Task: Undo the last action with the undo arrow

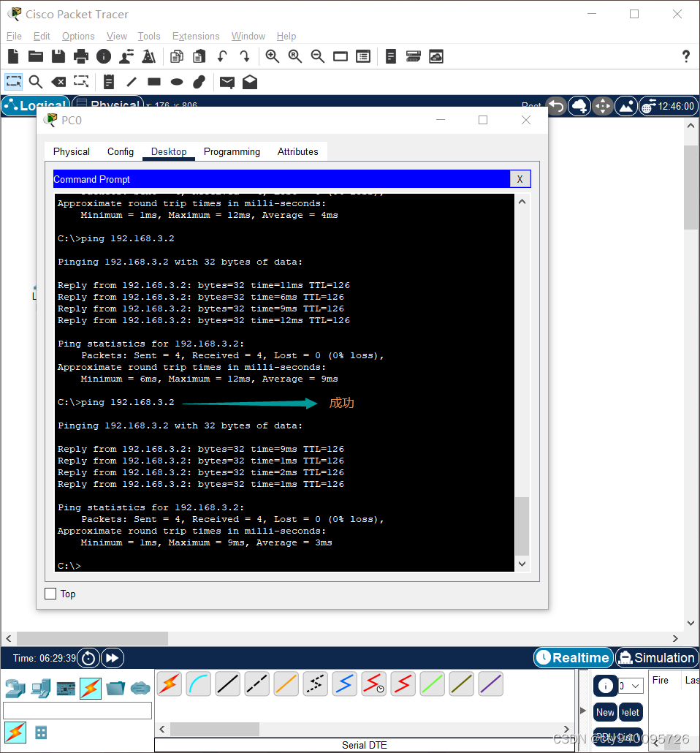Action: tap(222, 57)
